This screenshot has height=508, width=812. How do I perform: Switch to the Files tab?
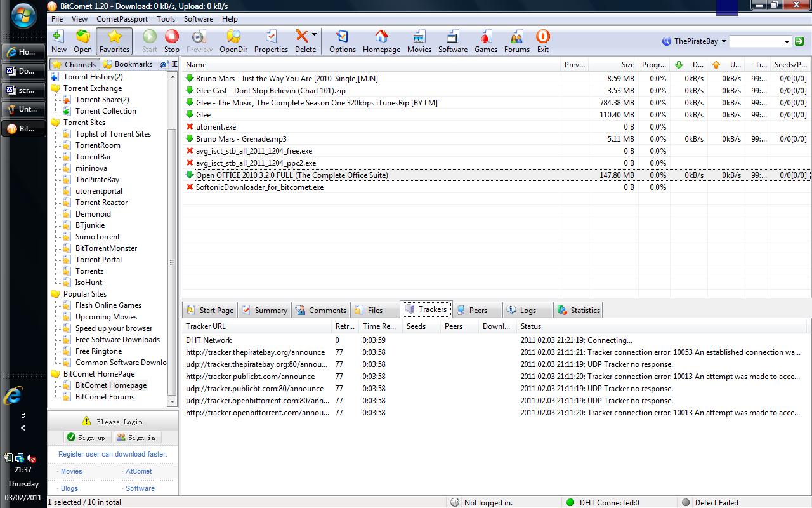click(375, 310)
